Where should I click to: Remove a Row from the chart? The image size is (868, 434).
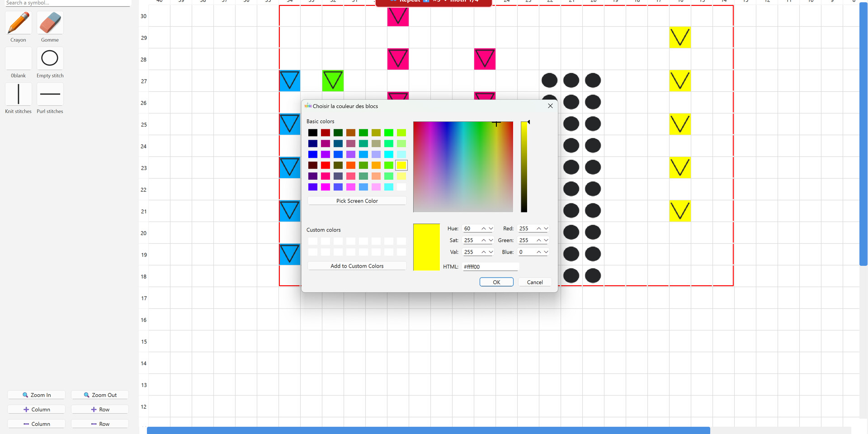tap(100, 424)
